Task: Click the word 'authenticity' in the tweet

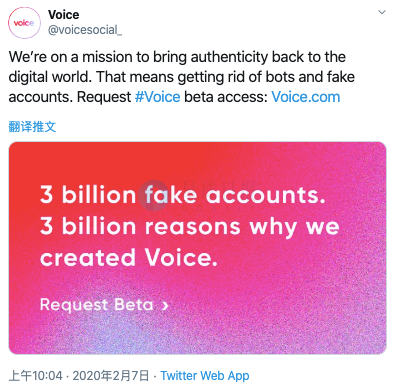Action: 229,57
